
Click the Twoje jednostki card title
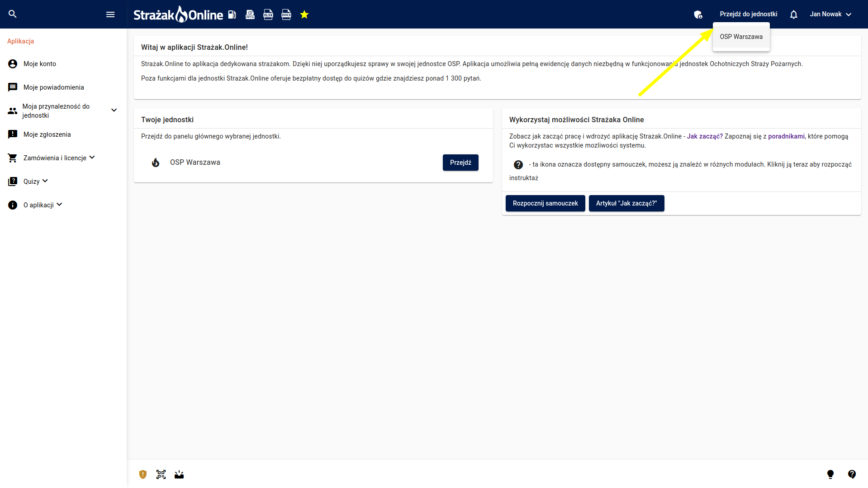[x=167, y=120]
